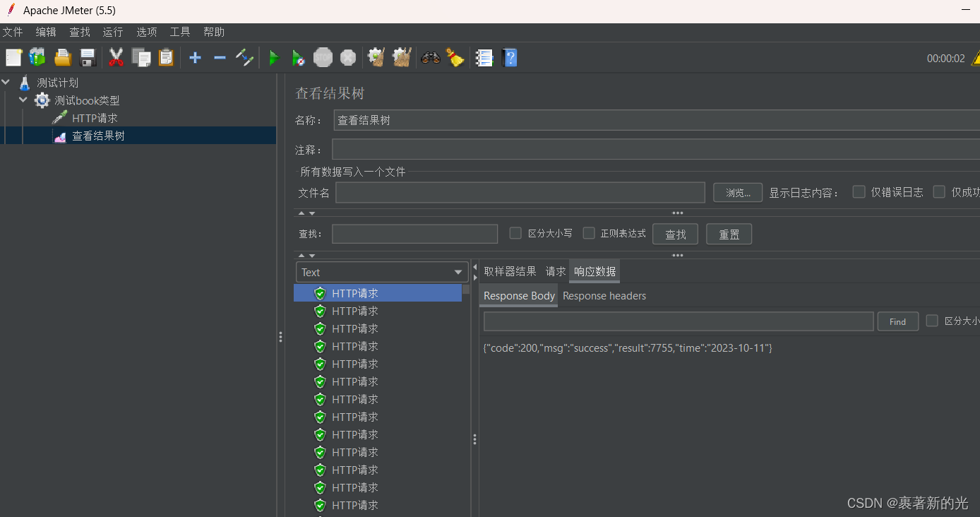Open the 查找 menu in menu bar
Viewport: 980px width, 517px height.
(x=80, y=32)
